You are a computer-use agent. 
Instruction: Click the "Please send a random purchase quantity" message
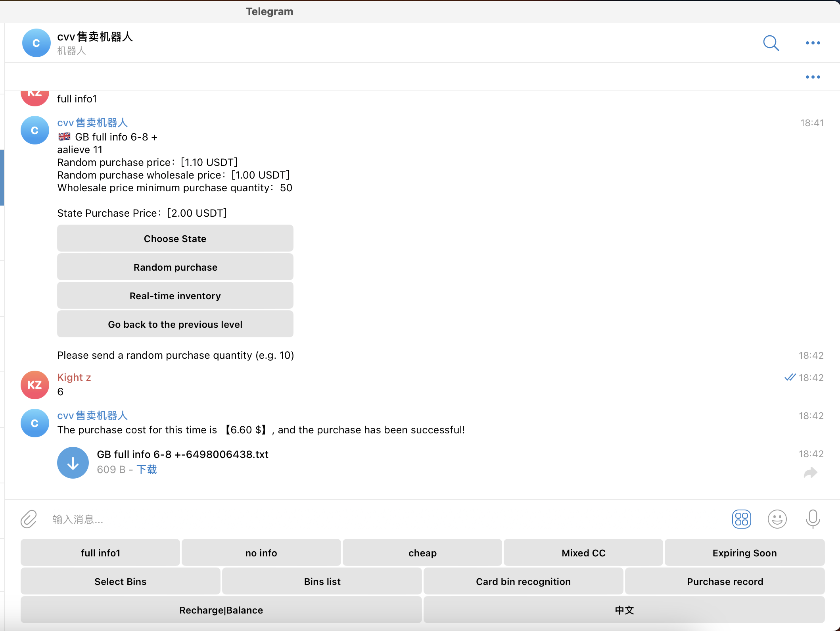175,355
